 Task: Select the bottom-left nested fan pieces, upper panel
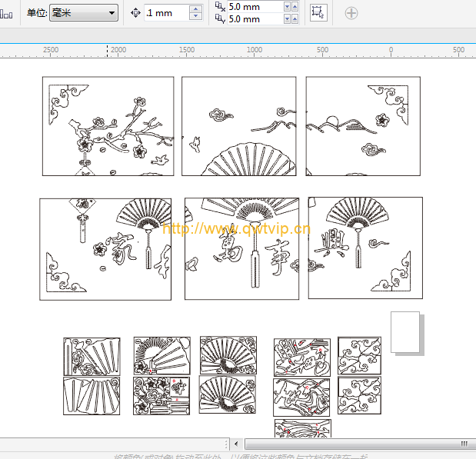coord(92,357)
